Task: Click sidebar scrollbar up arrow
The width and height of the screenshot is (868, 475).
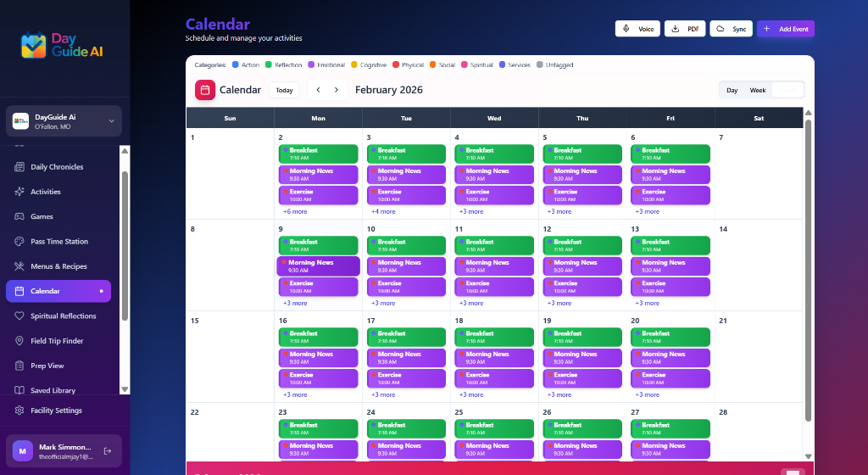Action: tap(125, 151)
